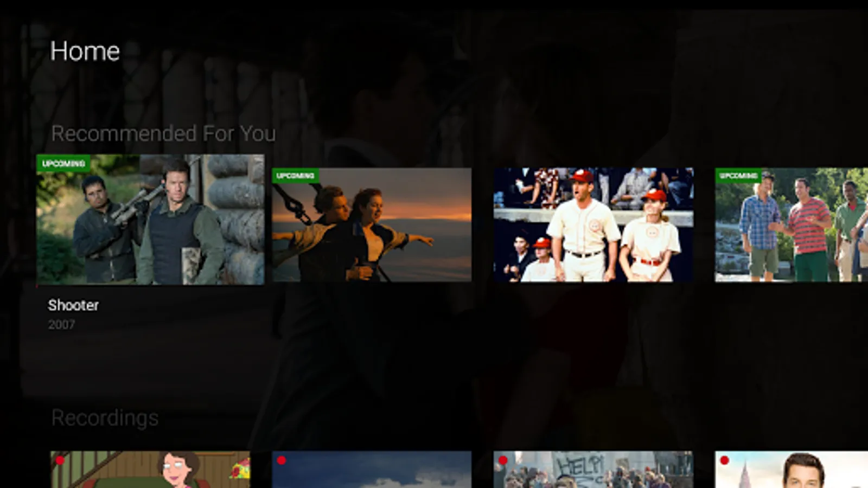Click the red recording dot on the Family Guy thumbnail

click(x=60, y=460)
